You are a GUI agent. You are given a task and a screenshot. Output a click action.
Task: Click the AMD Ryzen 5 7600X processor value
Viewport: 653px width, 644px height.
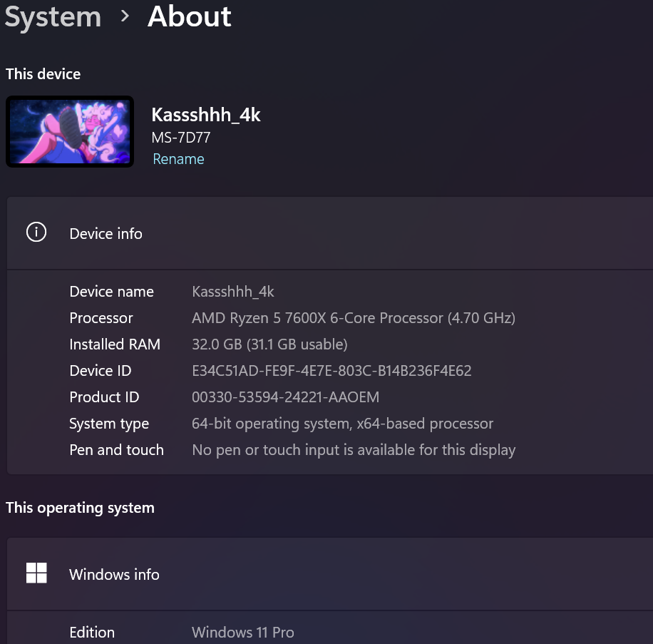pos(353,318)
